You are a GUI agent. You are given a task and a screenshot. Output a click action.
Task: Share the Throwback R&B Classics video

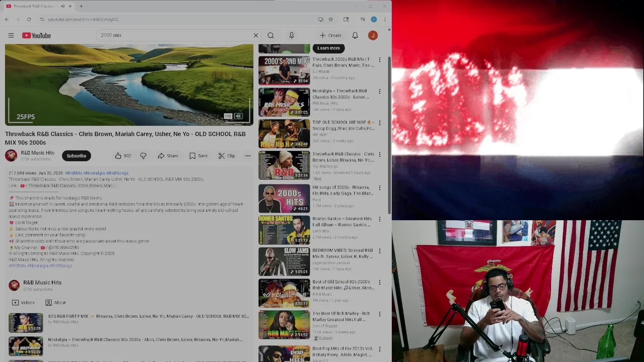168,156
